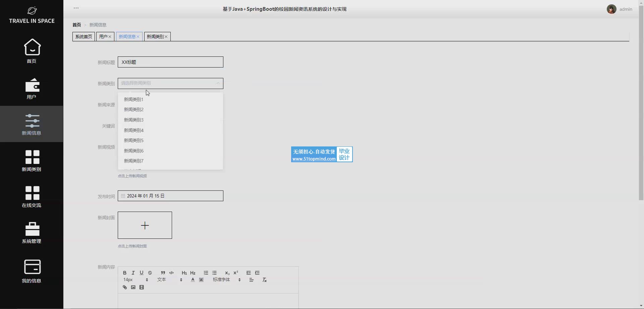This screenshot has width=644, height=309.
Task: Open the 用户 section in the sidebar
Action: click(x=32, y=88)
